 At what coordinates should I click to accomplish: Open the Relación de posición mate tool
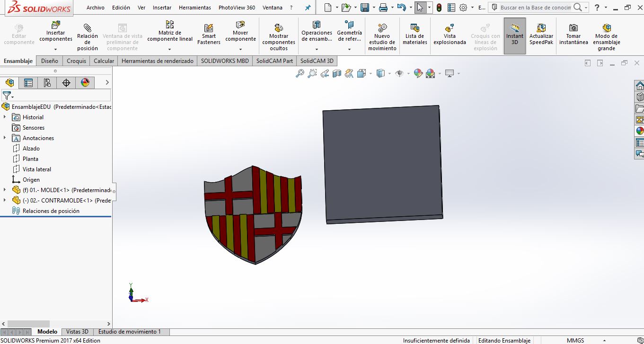88,36
